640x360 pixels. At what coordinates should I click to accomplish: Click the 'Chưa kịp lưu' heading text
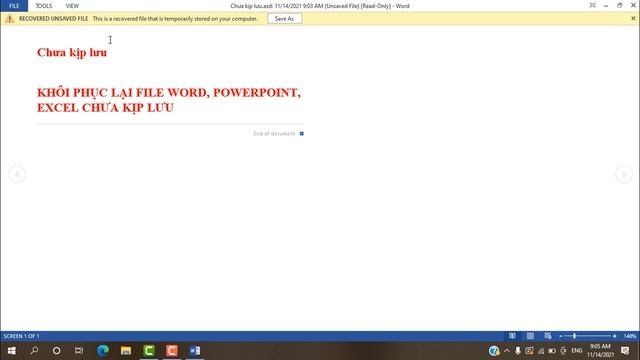pyautogui.click(x=72, y=52)
